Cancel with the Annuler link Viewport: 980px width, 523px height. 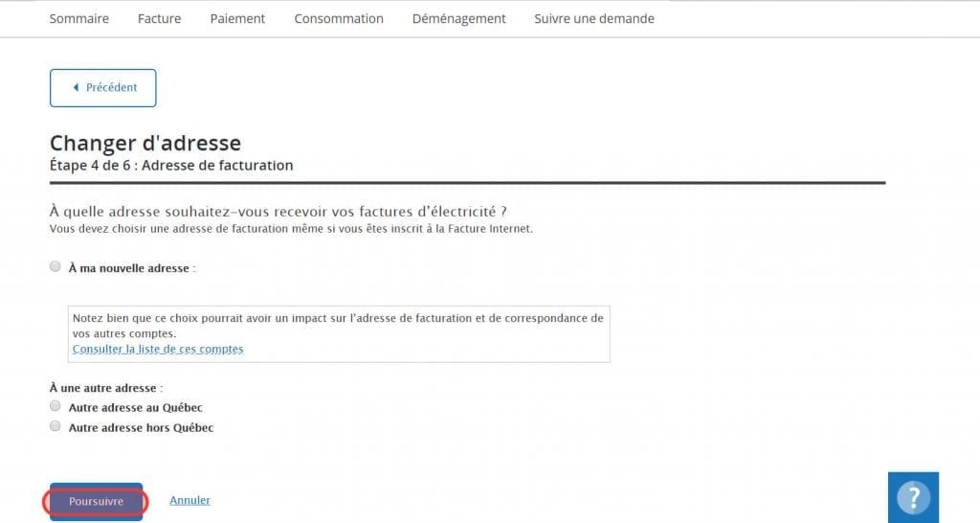[190, 500]
